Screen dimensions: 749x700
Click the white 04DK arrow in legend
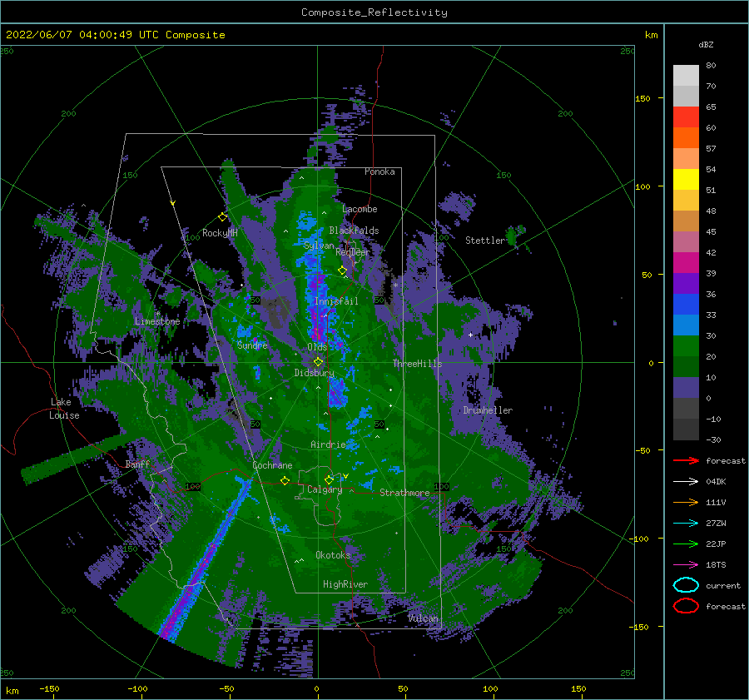click(x=686, y=482)
